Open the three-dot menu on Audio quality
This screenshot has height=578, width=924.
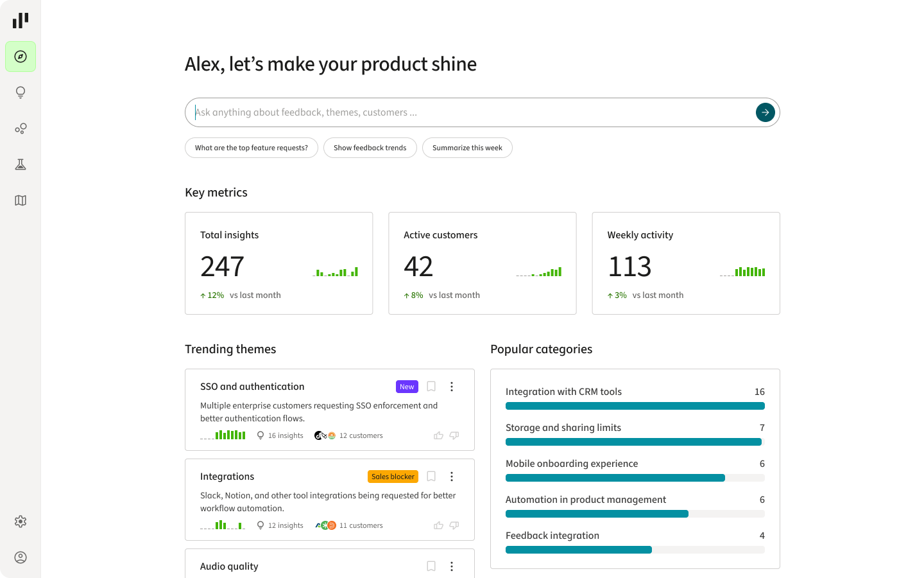451,566
